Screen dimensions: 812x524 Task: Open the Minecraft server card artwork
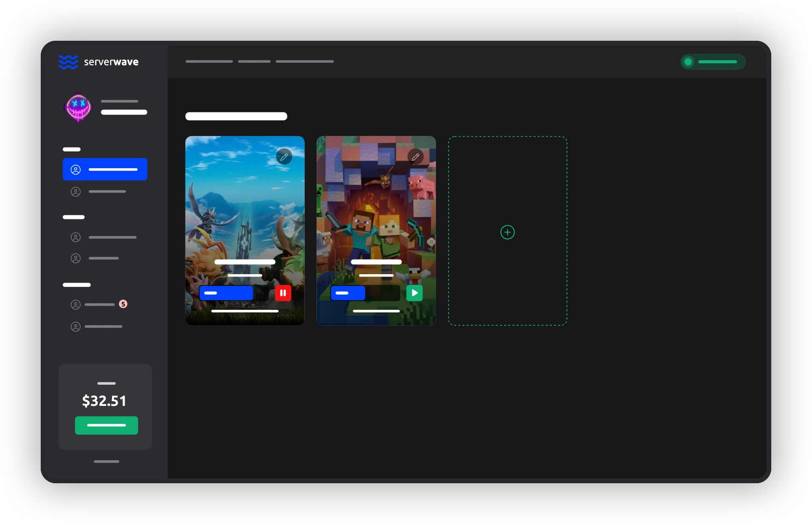pyautogui.click(x=376, y=211)
